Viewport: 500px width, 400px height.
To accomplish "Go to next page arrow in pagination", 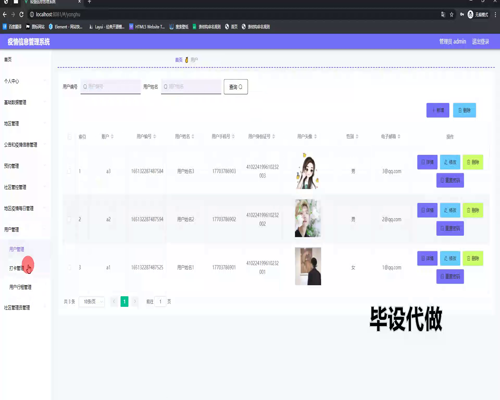I will pyautogui.click(x=135, y=301).
